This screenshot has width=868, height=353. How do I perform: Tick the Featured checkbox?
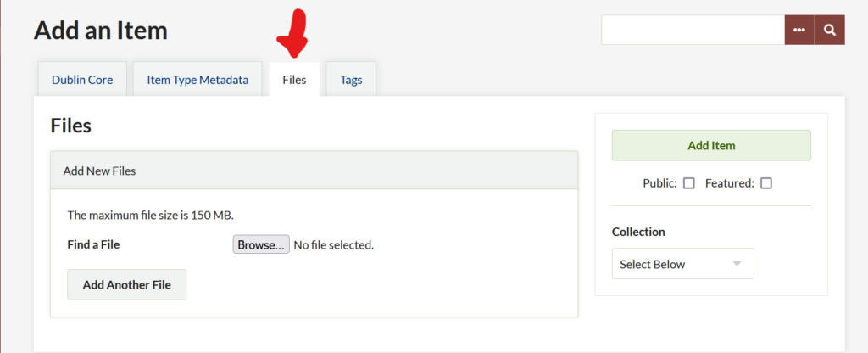[766, 183]
